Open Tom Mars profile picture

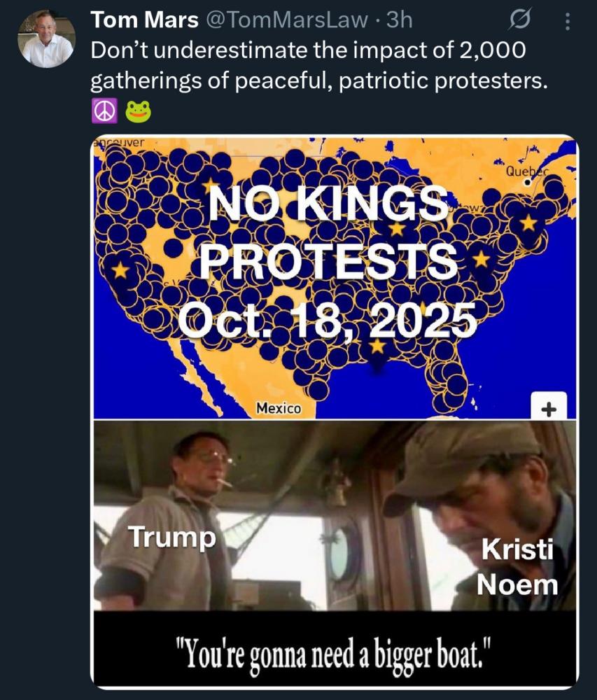(46, 39)
